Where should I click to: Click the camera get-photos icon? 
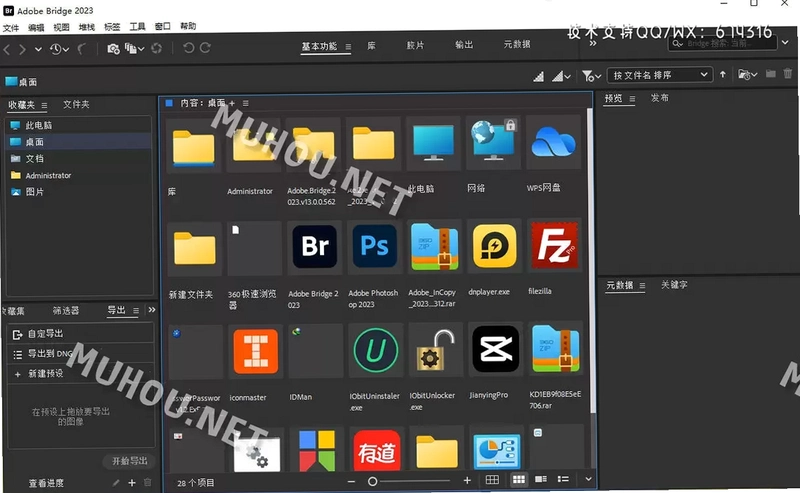coord(113,48)
